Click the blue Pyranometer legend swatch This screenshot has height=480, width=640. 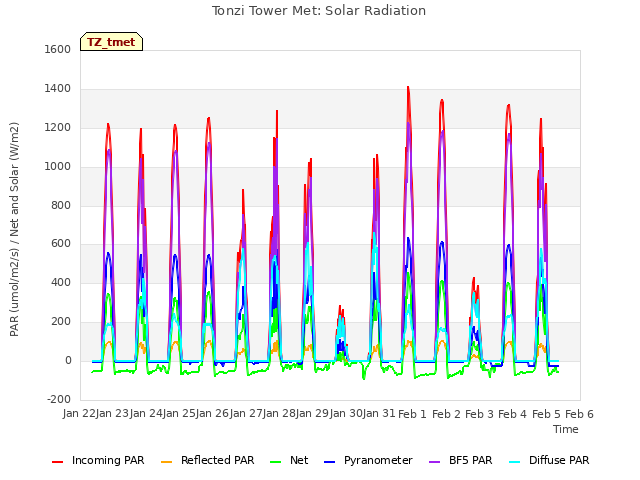coord(330,462)
